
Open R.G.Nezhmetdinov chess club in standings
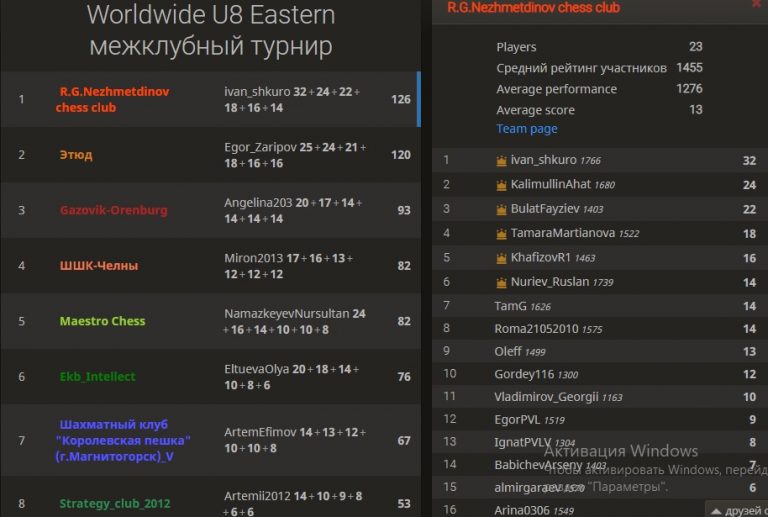[x=101, y=100]
